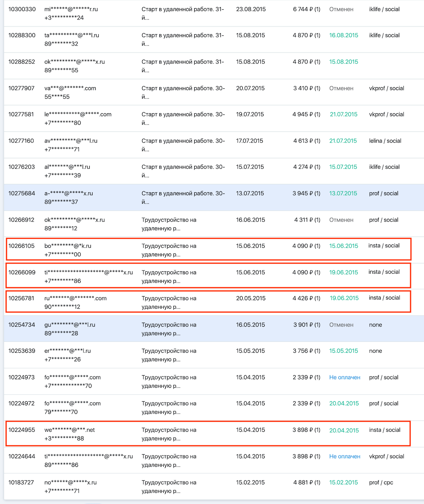Click paid date 20.04.2015 for order 10224955
424x504 pixels.
[x=344, y=430]
